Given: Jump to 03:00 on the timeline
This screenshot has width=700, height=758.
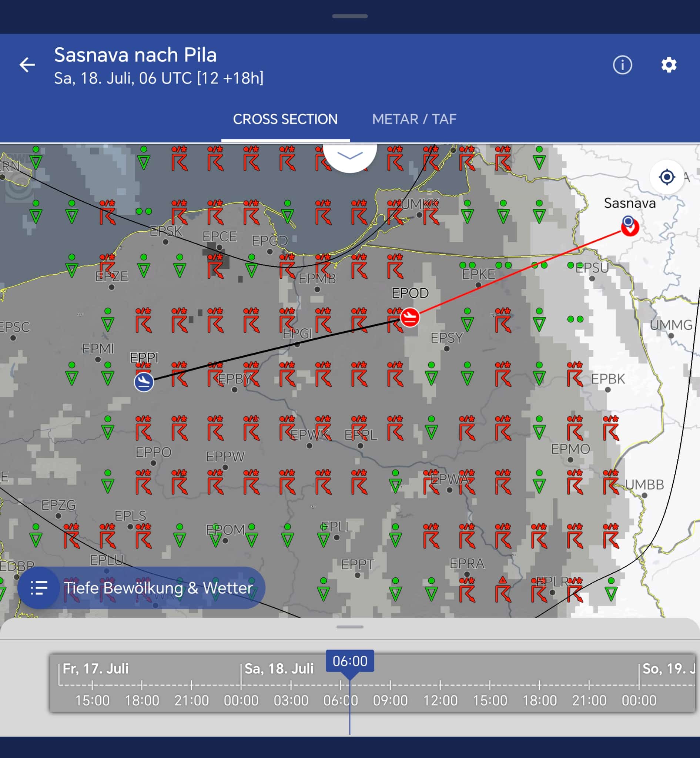Looking at the screenshot, I should coord(291,700).
